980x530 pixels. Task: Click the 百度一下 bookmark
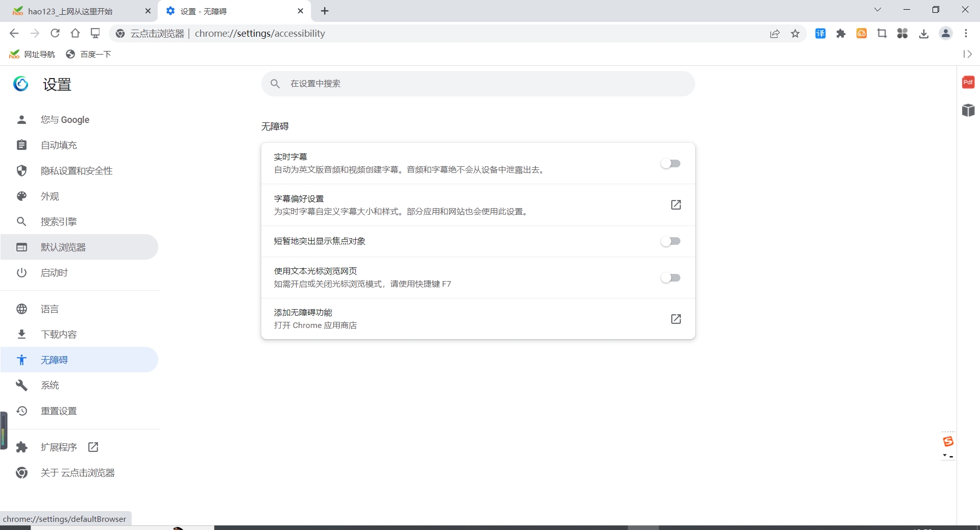tap(88, 54)
